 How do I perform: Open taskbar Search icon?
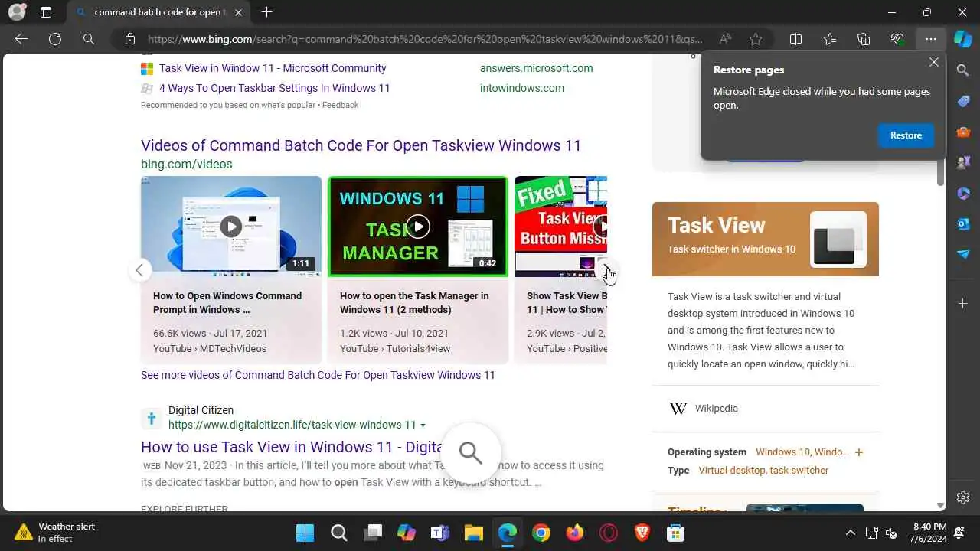click(x=338, y=533)
